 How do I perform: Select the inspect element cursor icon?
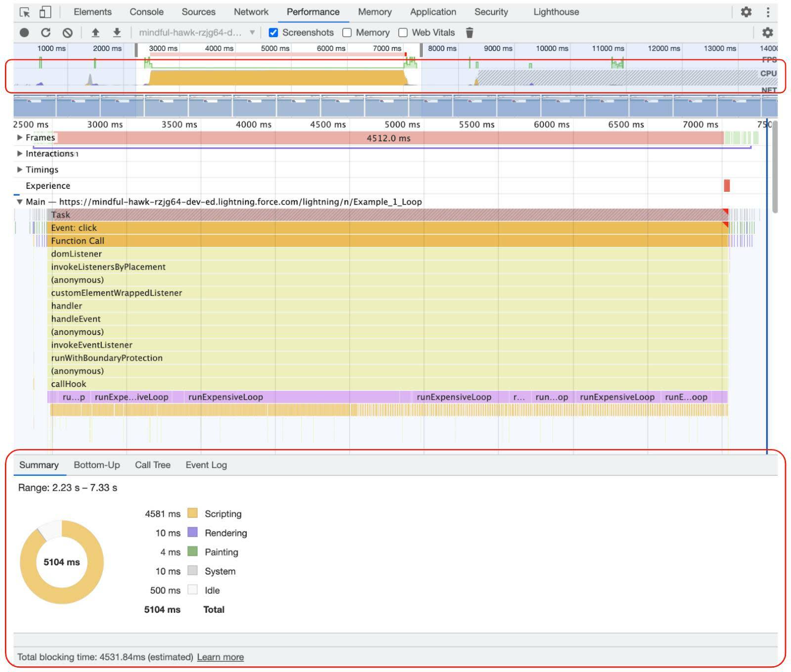pos(24,12)
